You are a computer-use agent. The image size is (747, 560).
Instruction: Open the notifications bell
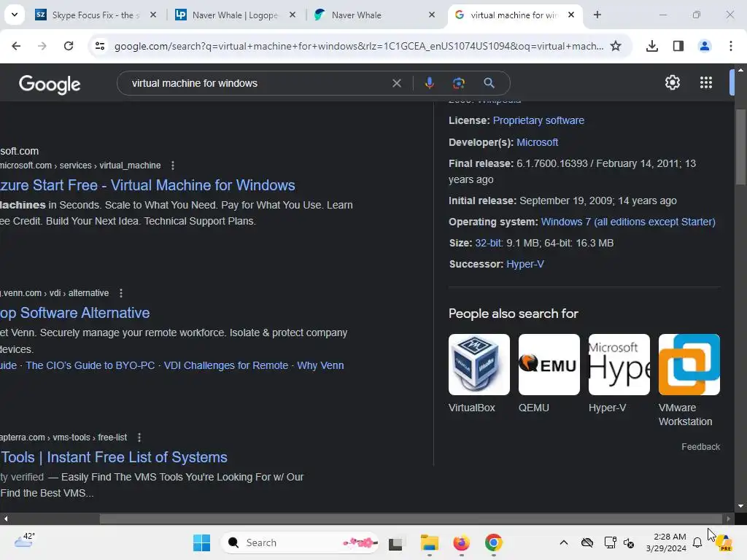[697, 542]
